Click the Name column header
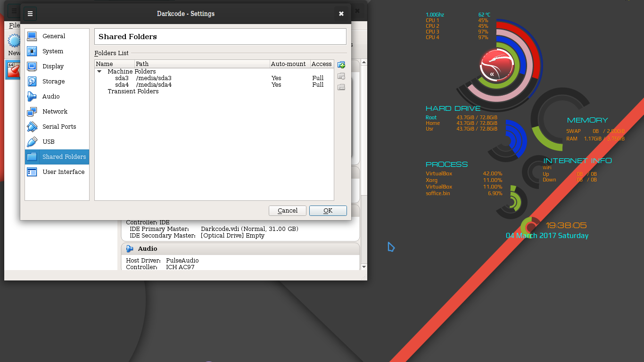The width and height of the screenshot is (644, 362). click(x=115, y=64)
